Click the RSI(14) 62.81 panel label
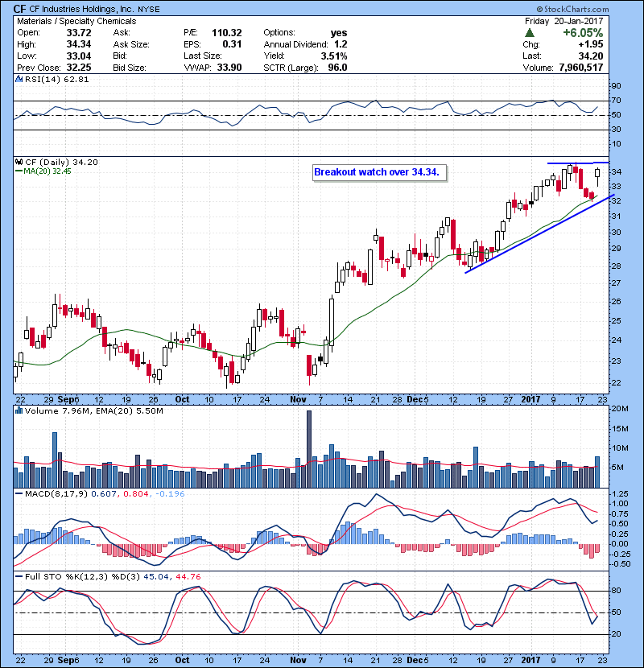The width and height of the screenshot is (644, 668). (x=56, y=79)
